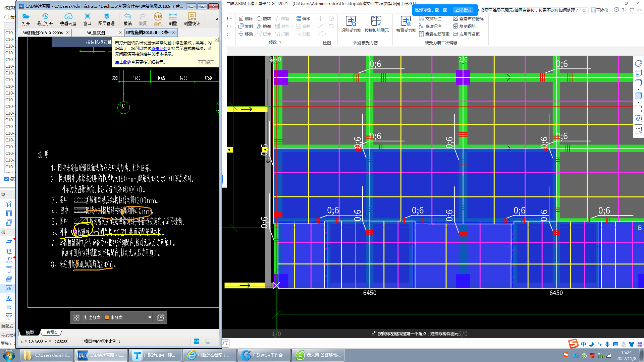Click 交换标注 command

pos(430,18)
